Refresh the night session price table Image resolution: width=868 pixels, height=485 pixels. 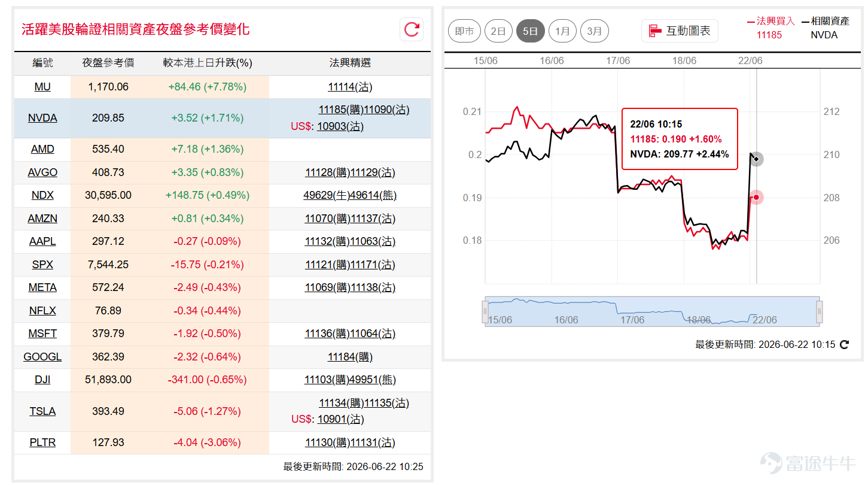(x=412, y=29)
